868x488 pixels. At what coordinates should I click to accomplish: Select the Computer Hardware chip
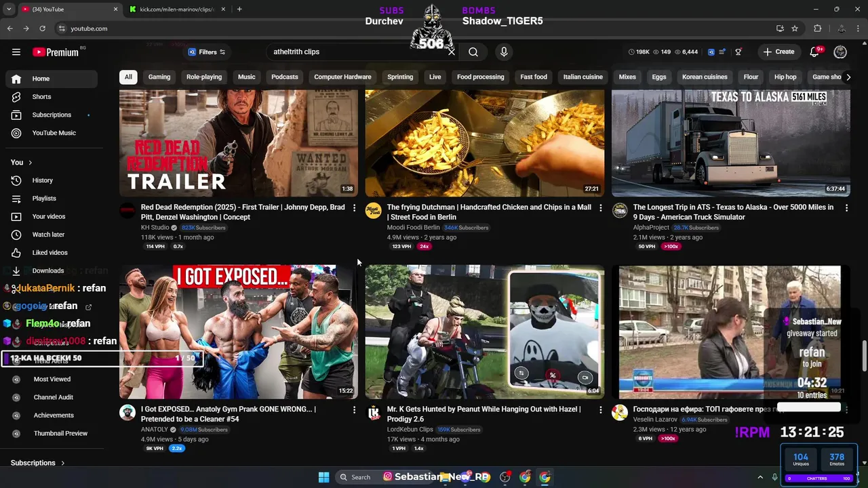point(342,77)
